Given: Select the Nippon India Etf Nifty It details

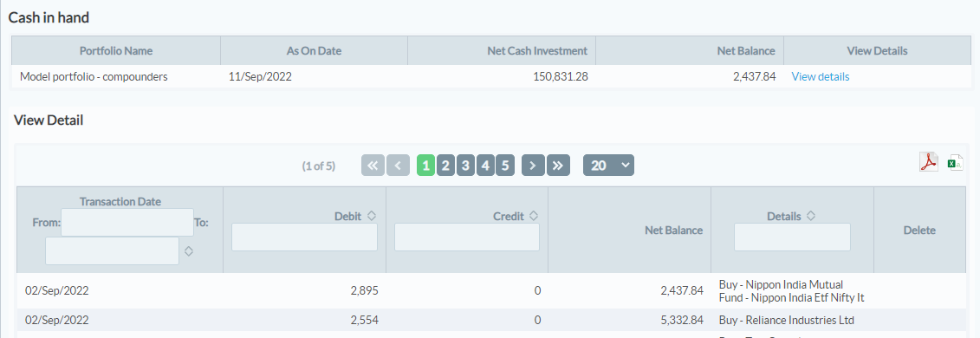Looking at the screenshot, I should [x=791, y=290].
